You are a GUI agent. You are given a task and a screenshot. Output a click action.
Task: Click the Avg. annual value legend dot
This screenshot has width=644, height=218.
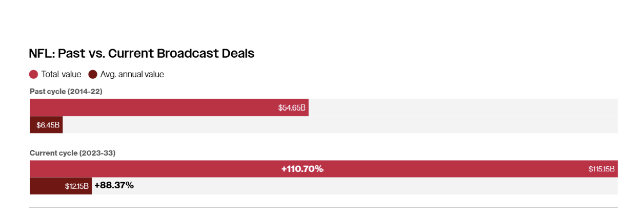coord(93,75)
